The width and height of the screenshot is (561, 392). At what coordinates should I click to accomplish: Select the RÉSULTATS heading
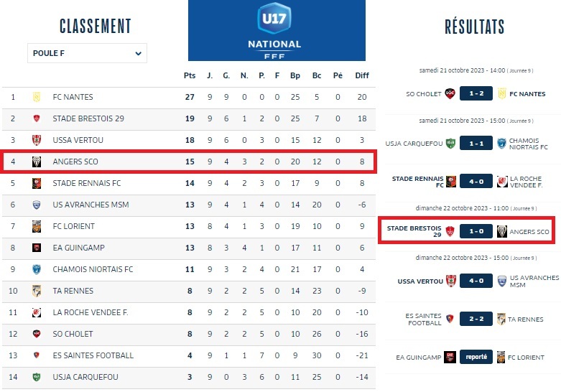pos(475,27)
